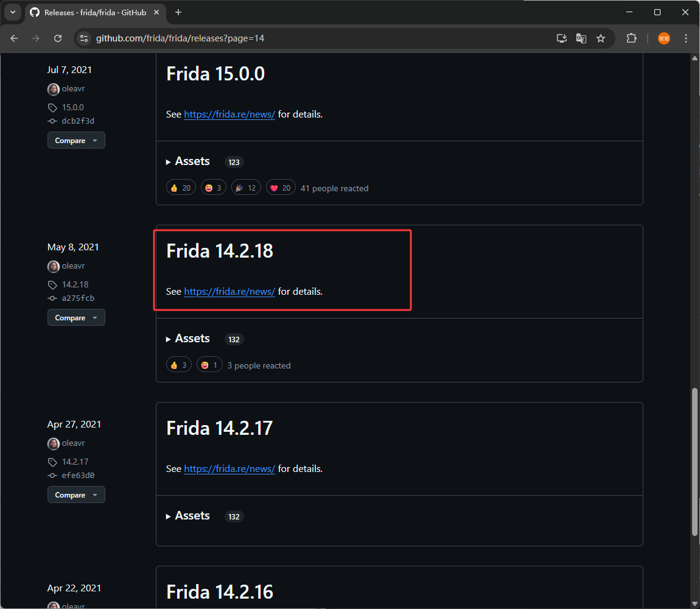Click oleavr avatar for 14.2.18 release
This screenshot has width=700, height=609.
click(54, 266)
